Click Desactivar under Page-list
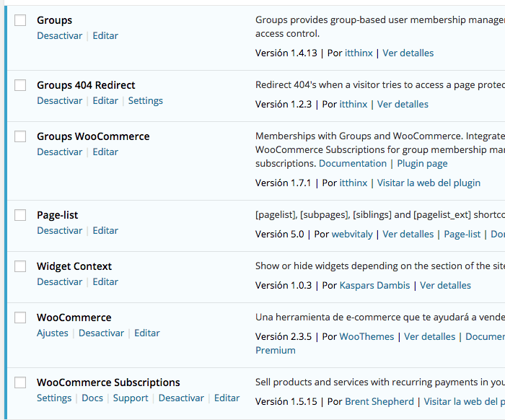505x420 pixels. (x=60, y=231)
